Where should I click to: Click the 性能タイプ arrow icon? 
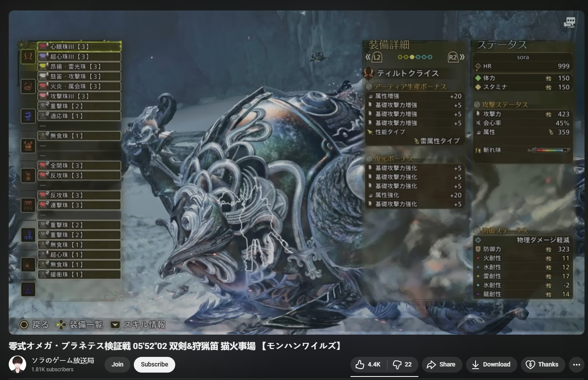point(370,132)
